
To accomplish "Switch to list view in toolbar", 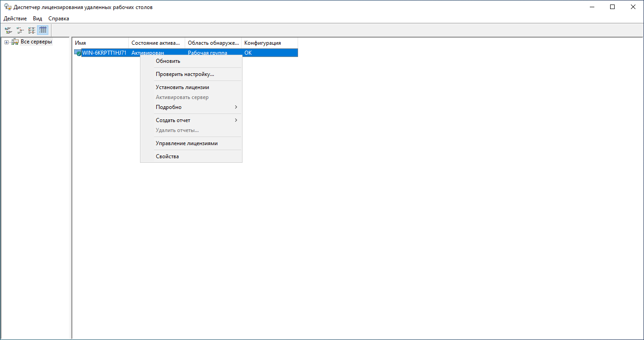I will pyautogui.click(x=32, y=30).
